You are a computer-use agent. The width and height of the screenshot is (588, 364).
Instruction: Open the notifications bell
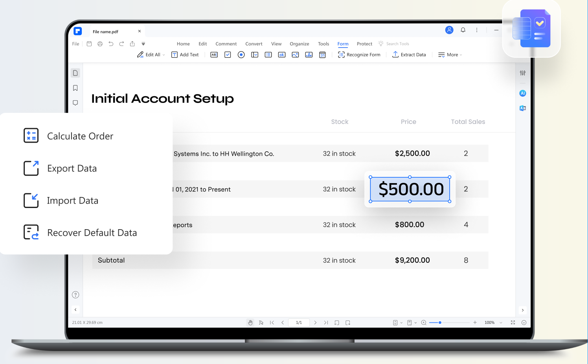click(463, 30)
